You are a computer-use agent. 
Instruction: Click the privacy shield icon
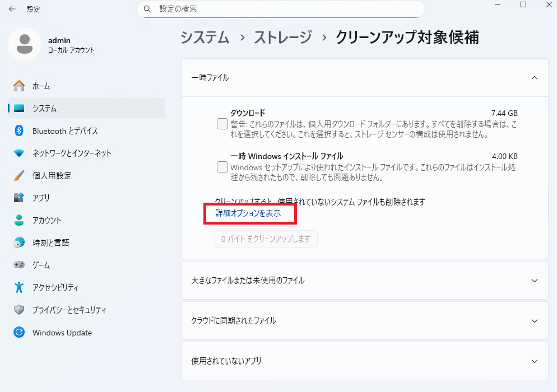(x=19, y=310)
